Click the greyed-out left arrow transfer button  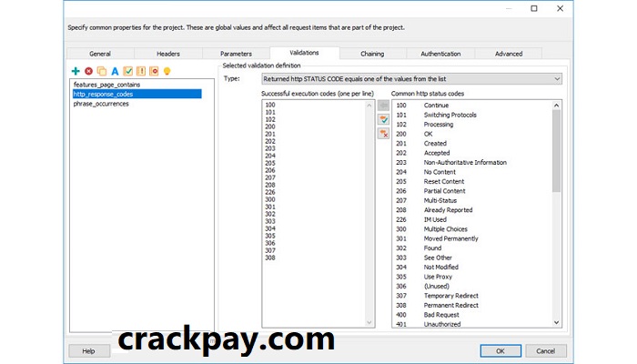[383, 106]
